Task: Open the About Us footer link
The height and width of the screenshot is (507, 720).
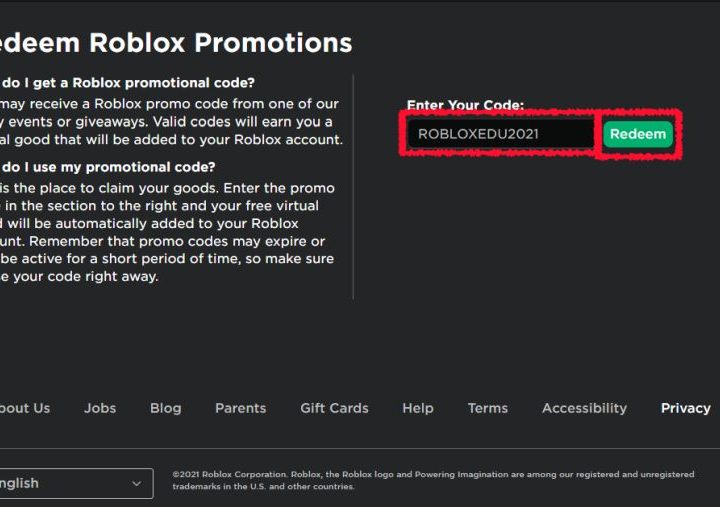Action: click(24, 408)
